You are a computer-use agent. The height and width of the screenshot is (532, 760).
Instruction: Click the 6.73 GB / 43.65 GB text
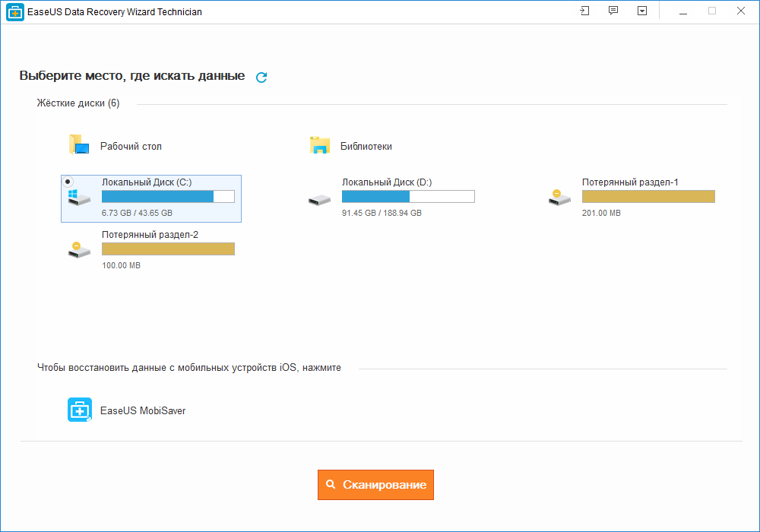tap(137, 214)
